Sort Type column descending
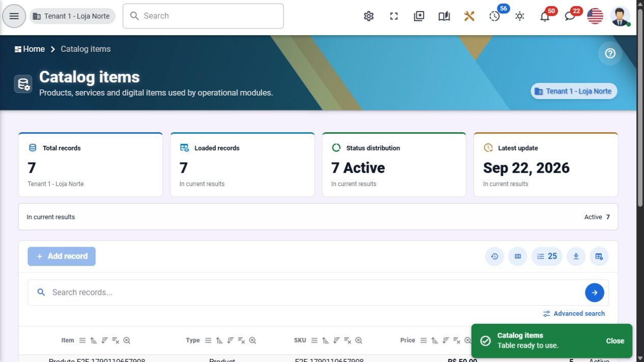Screen dimensions: 644x362 point(230,341)
